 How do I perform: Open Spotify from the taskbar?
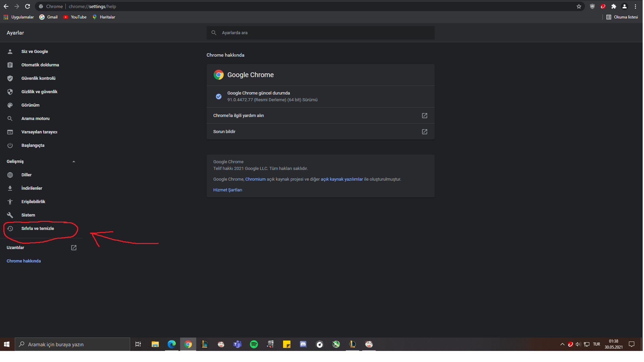pyautogui.click(x=254, y=344)
